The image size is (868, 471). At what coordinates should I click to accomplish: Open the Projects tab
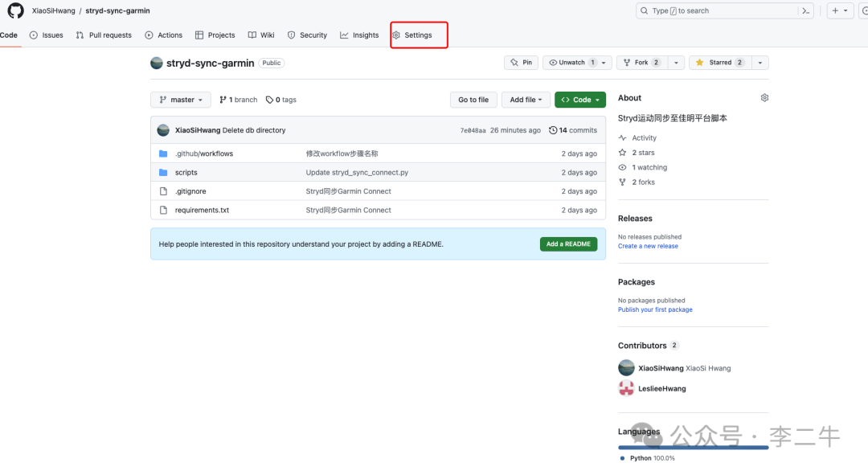[215, 35]
